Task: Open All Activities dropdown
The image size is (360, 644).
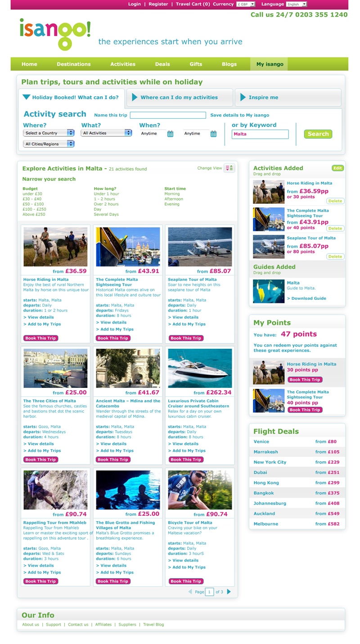Action: (107, 133)
